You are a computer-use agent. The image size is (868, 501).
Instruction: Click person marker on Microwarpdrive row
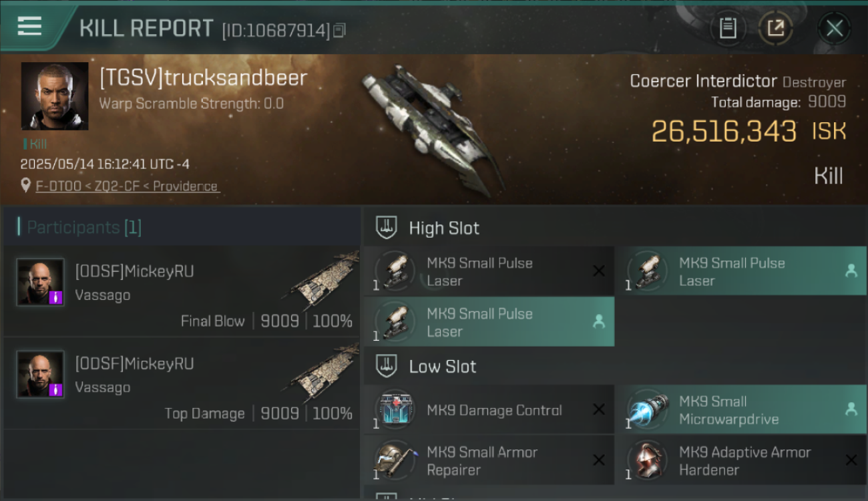(x=851, y=409)
